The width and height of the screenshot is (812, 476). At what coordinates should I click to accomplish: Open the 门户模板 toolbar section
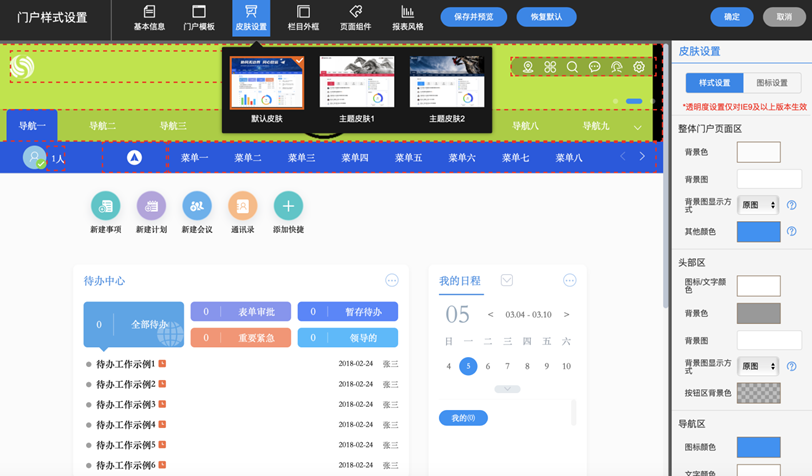[199, 17]
